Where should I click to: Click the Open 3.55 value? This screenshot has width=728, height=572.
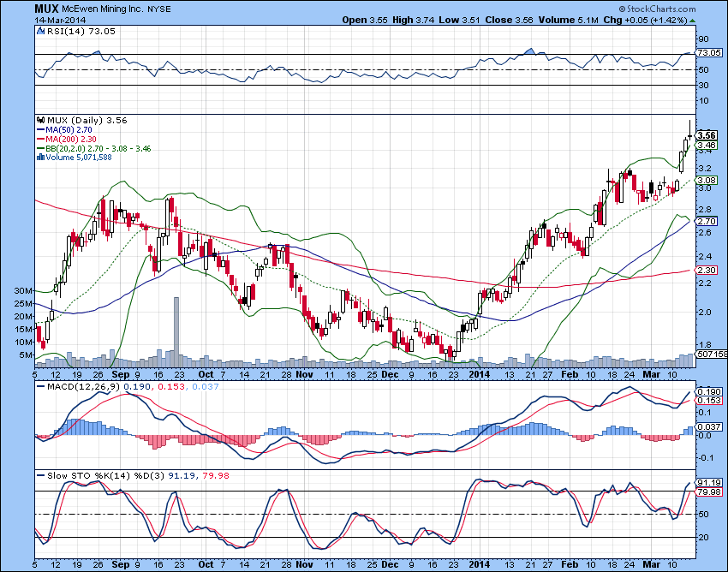click(x=365, y=20)
